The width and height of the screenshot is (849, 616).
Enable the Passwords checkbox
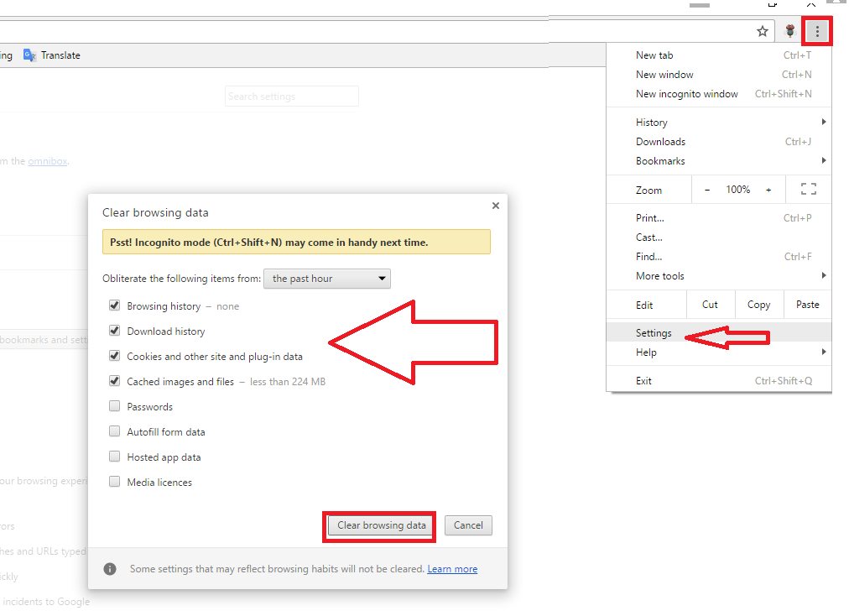pos(114,405)
